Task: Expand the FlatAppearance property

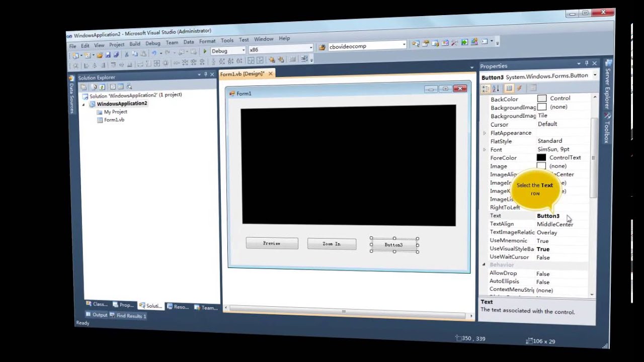Action: coord(485,133)
